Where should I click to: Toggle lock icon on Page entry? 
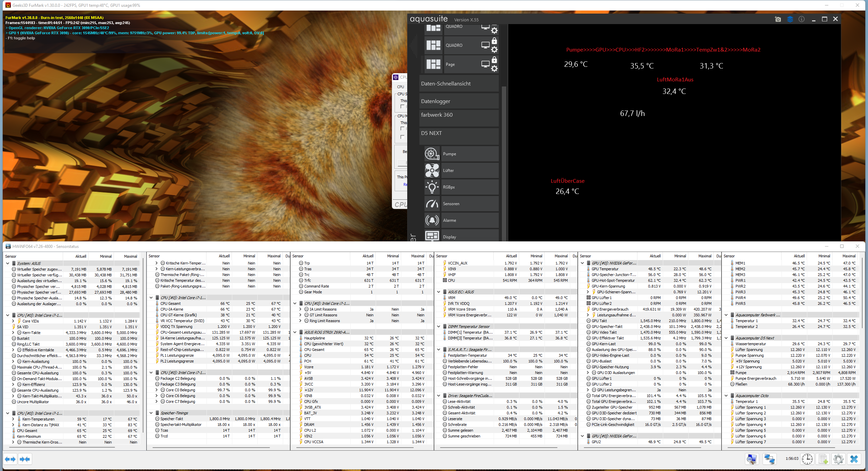tap(494, 60)
